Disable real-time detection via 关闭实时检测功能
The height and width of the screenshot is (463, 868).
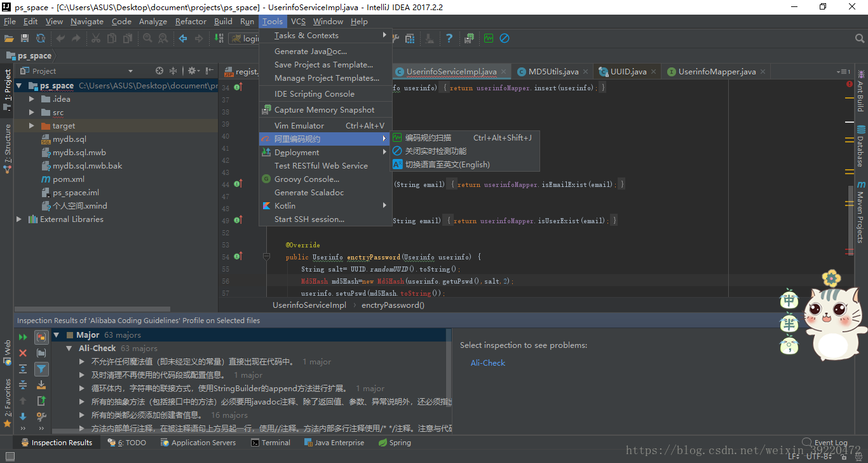435,151
